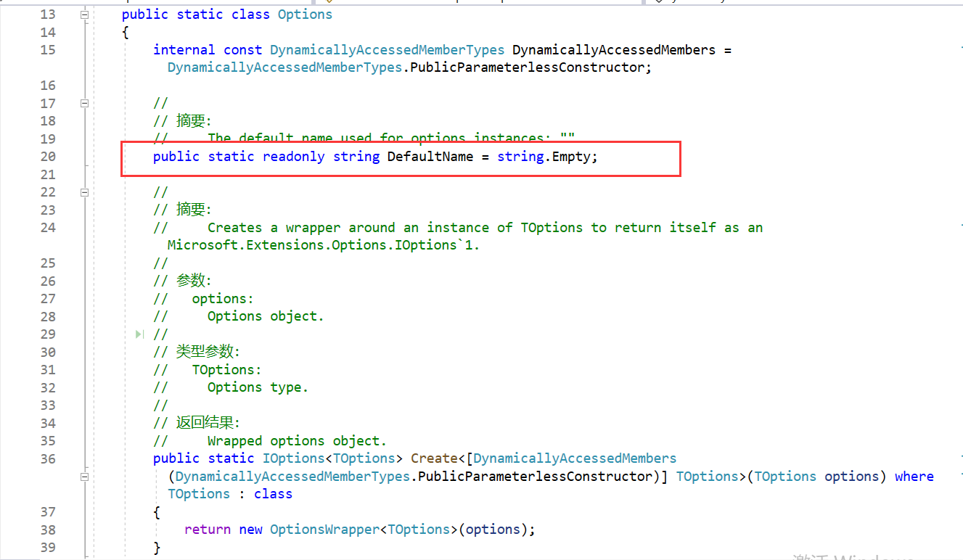Click the return keyword on line 38

(208, 530)
